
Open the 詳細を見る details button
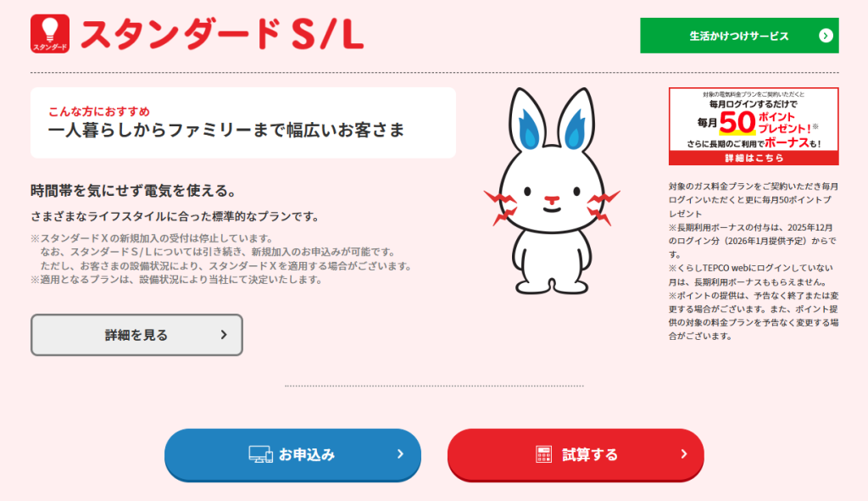[136, 335]
